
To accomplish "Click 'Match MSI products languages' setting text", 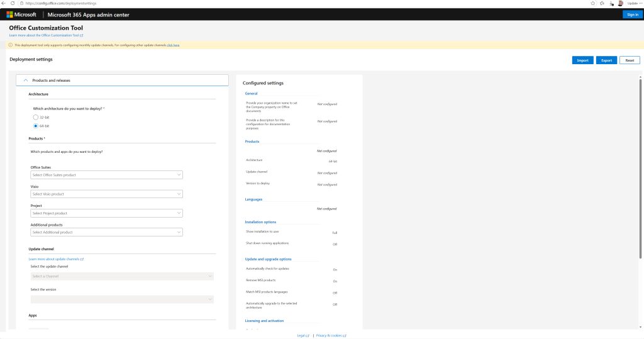I will pos(267,292).
